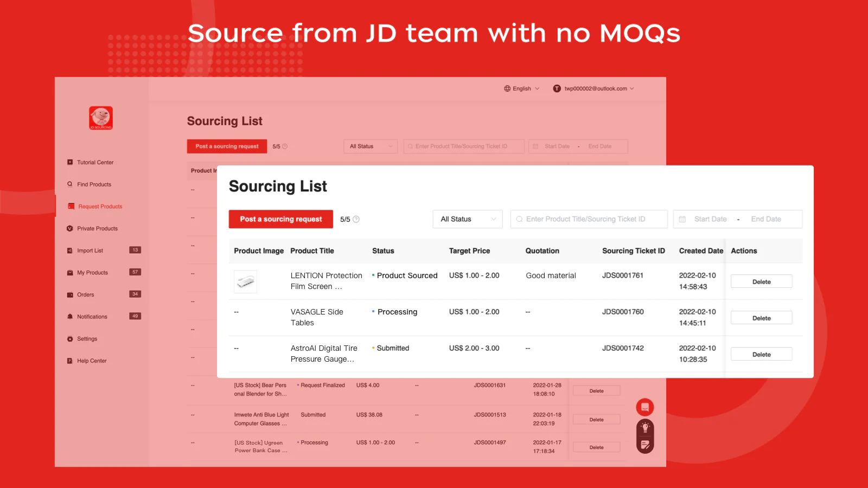Click the Private Products shield icon
This screenshot has height=488, width=868.
click(x=70, y=228)
